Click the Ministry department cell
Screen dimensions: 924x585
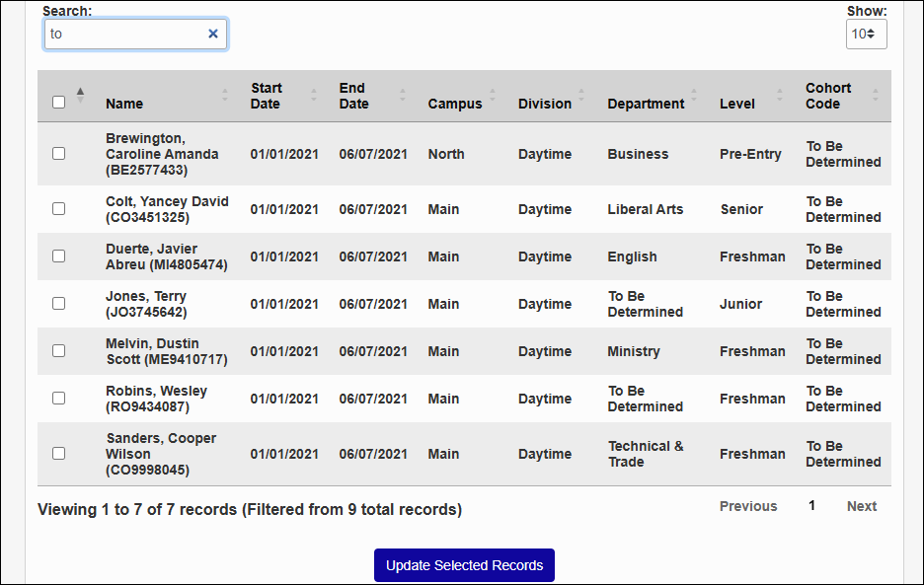click(x=634, y=352)
